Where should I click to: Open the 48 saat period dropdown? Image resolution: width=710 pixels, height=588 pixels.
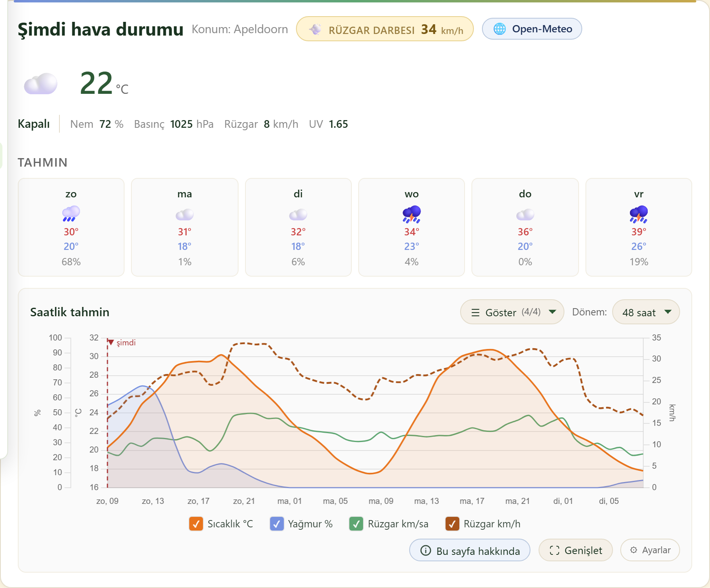coord(646,312)
